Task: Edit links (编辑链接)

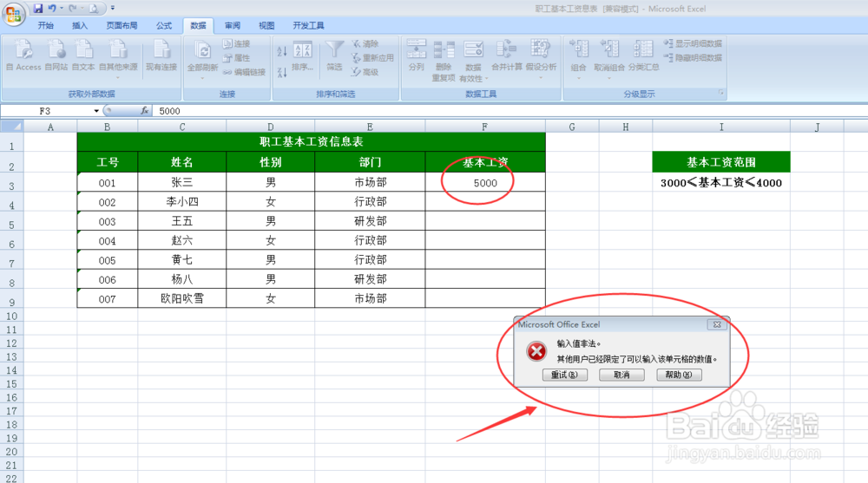Action: pos(244,72)
